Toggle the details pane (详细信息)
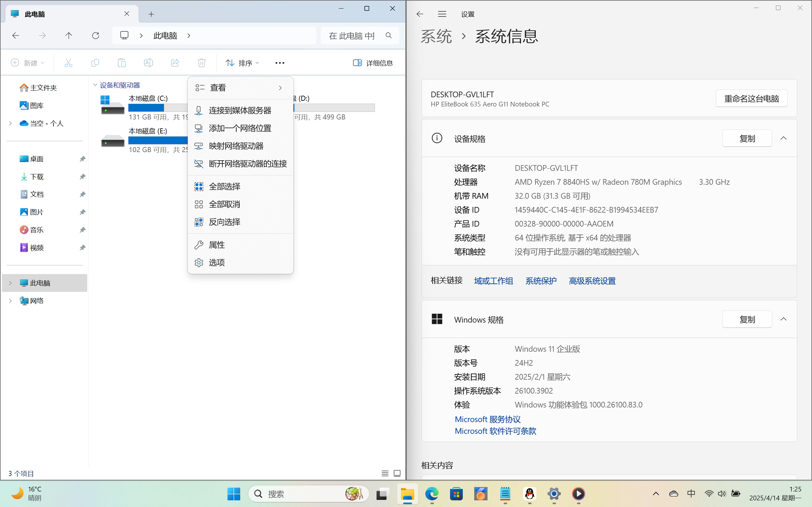Viewport: 812px width, 507px height. coord(373,63)
